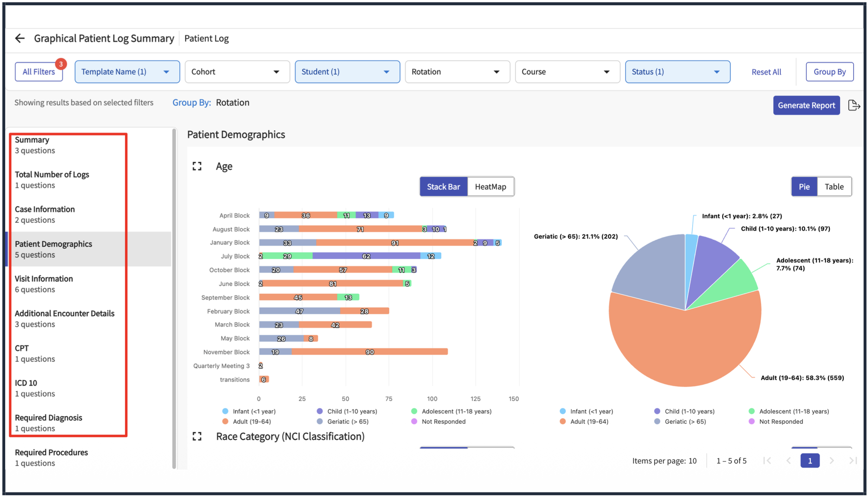Jump to last page icon

853,461
